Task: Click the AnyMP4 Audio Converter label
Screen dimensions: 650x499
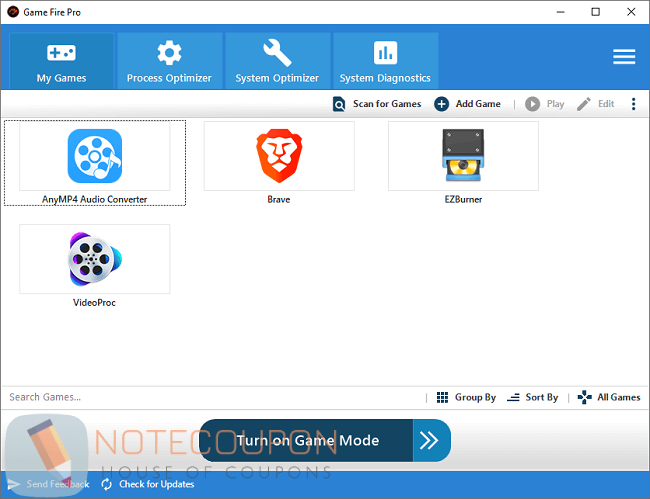Action: pos(95,199)
